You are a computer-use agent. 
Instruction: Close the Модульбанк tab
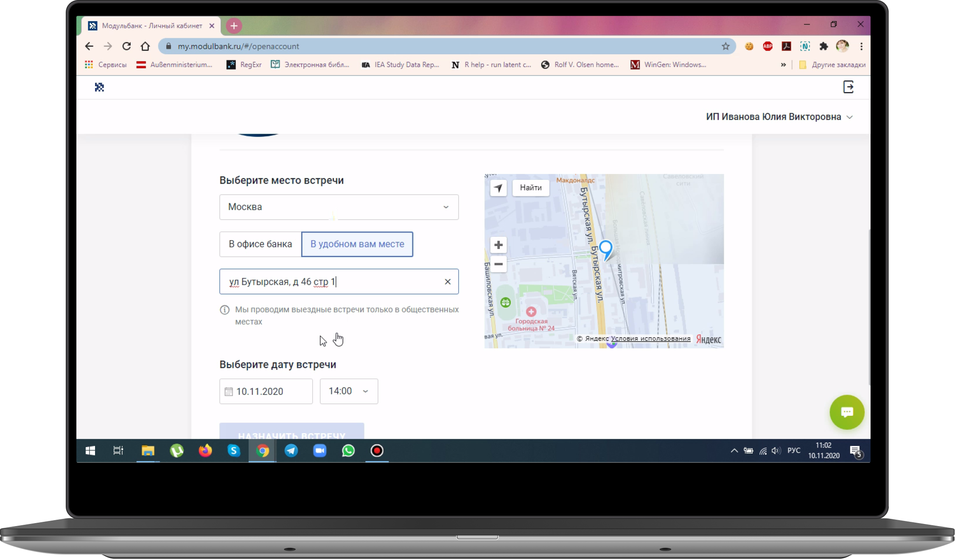[x=212, y=26]
